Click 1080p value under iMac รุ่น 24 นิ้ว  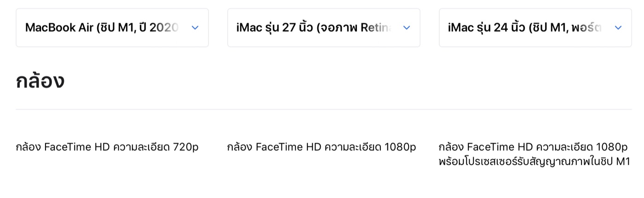[x=612, y=147]
